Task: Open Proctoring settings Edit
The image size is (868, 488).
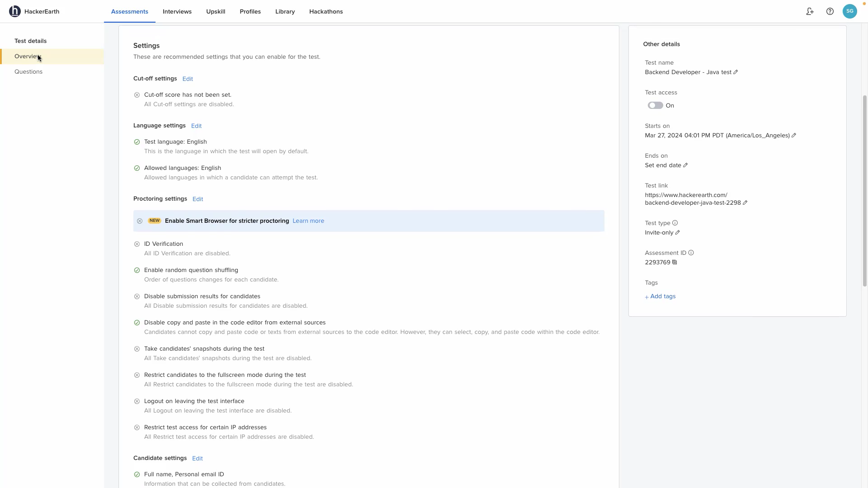Action: point(198,199)
